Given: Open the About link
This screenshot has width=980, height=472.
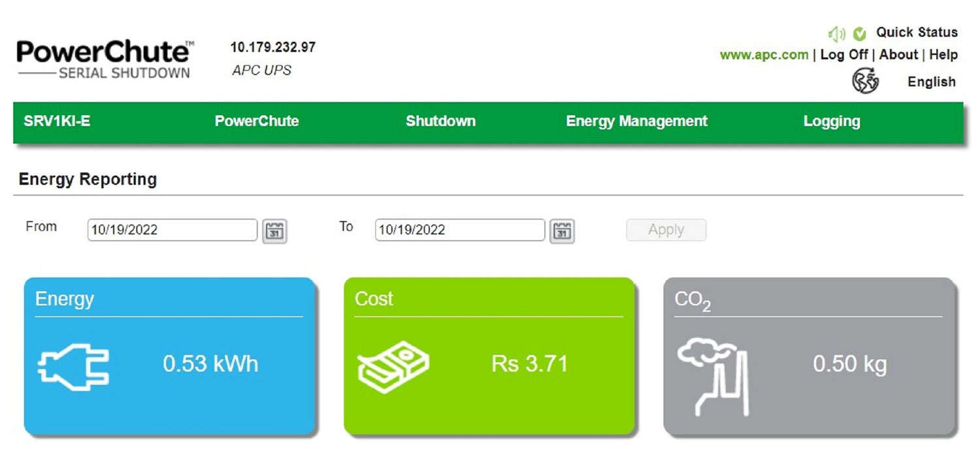Looking at the screenshot, I should click(x=898, y=55).
